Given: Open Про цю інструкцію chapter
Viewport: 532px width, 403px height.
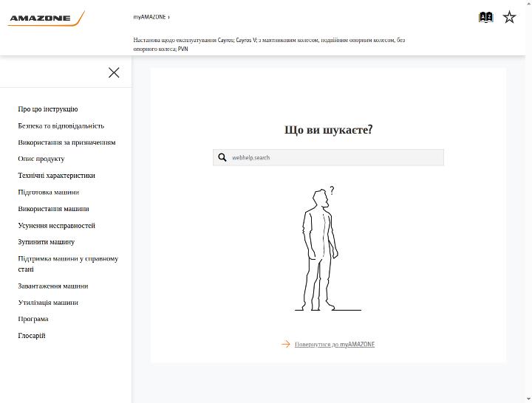Looking at the screenshot, I should pyautogui.click(x=48, y=109).
